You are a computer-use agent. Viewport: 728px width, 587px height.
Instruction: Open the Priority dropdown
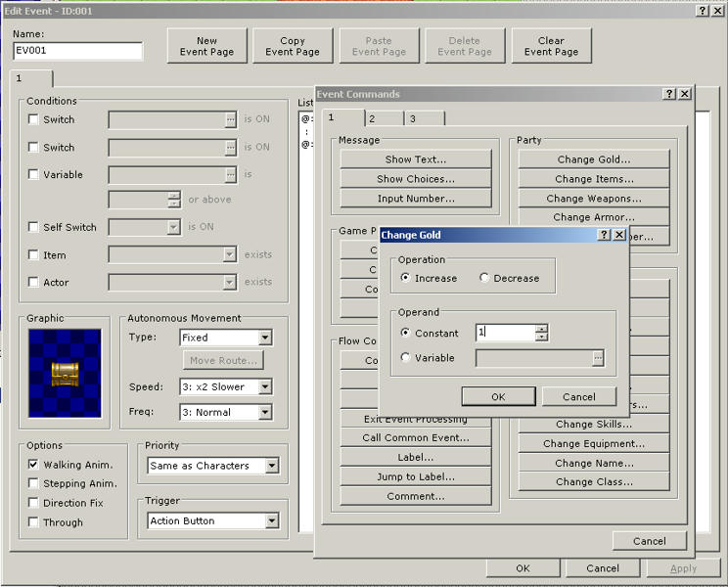[x=272, y=466]
